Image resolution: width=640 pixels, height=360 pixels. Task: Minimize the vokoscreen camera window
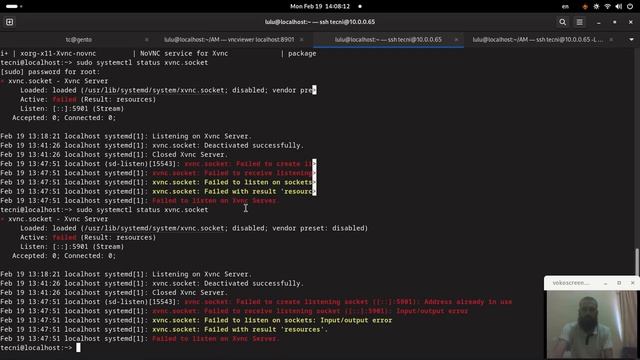[x=605, y=283]
